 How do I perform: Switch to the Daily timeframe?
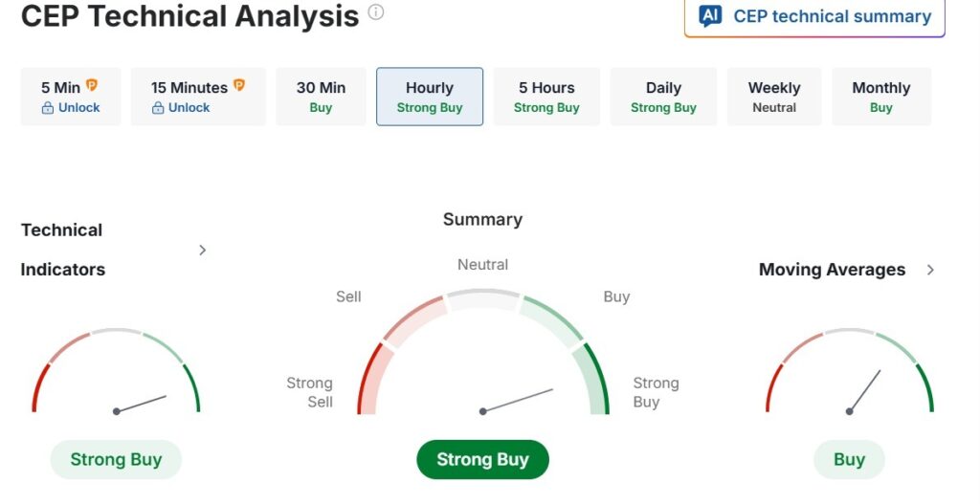coord(663,97)
